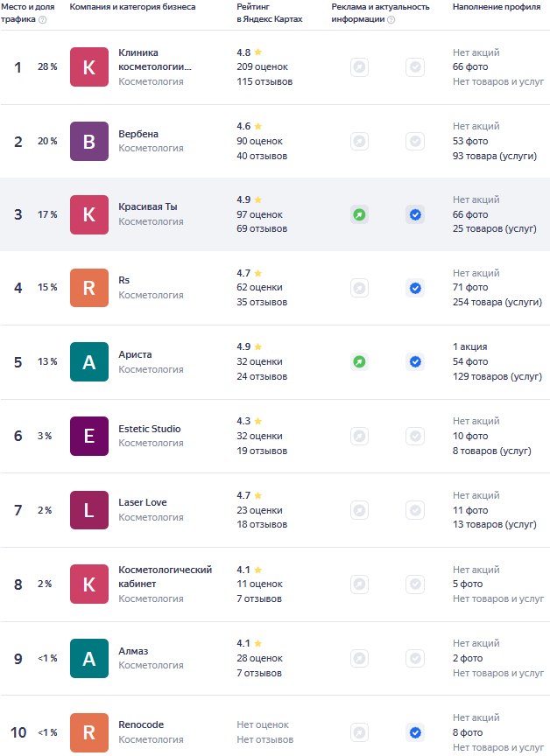Click the pink K avatar of Клиника косметологии
The width and height of the screenshot is (550, 756).
(89, 67)
